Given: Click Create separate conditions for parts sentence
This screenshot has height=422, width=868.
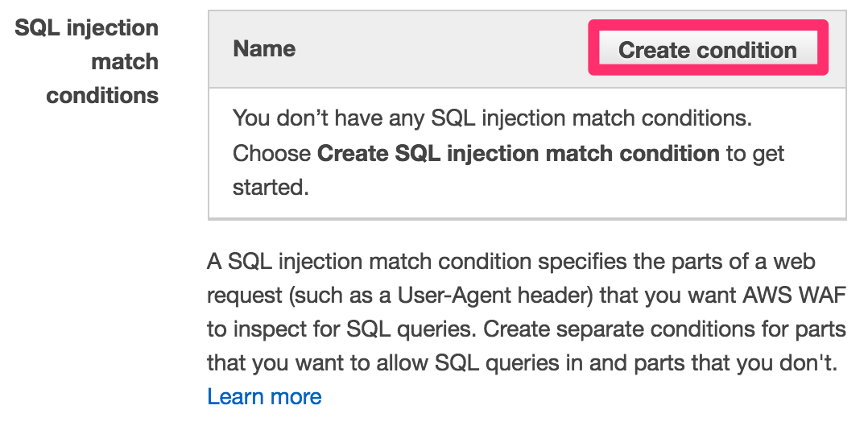Looking at the screenshot, I should point(665,329).
